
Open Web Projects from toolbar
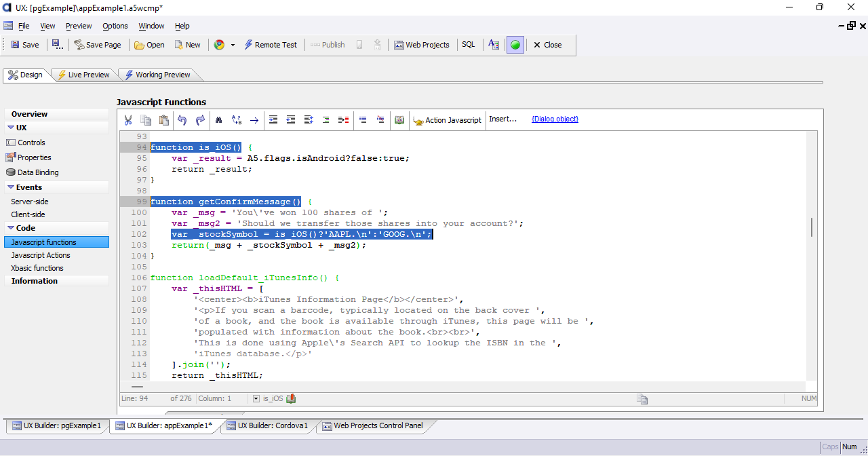pos(421,45)
